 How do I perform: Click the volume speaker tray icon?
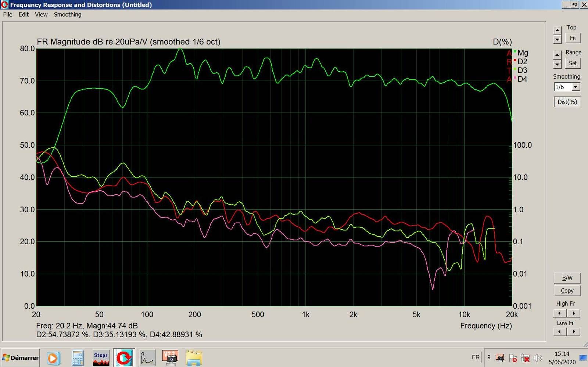(x=537, y=358)
